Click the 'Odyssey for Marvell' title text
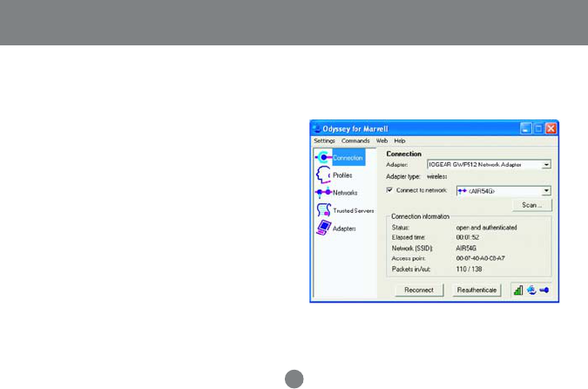588x389 pixels. pos(355,129)
